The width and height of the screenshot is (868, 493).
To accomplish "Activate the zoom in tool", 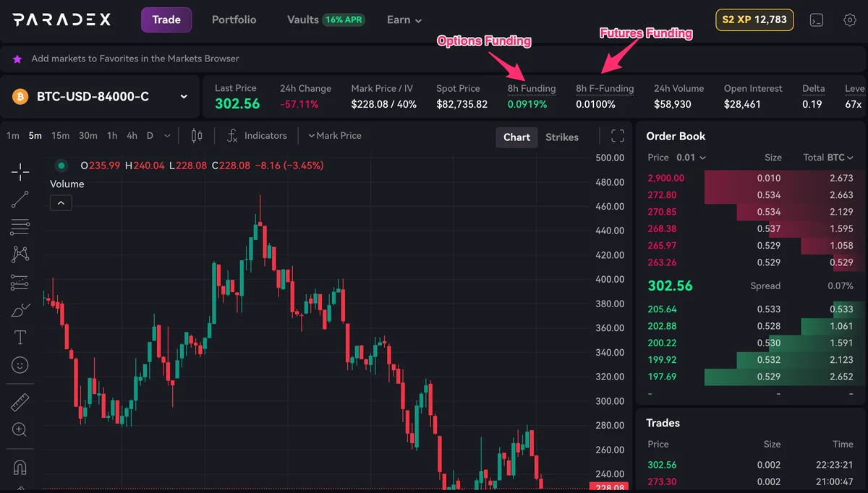I will click(20, 430).
